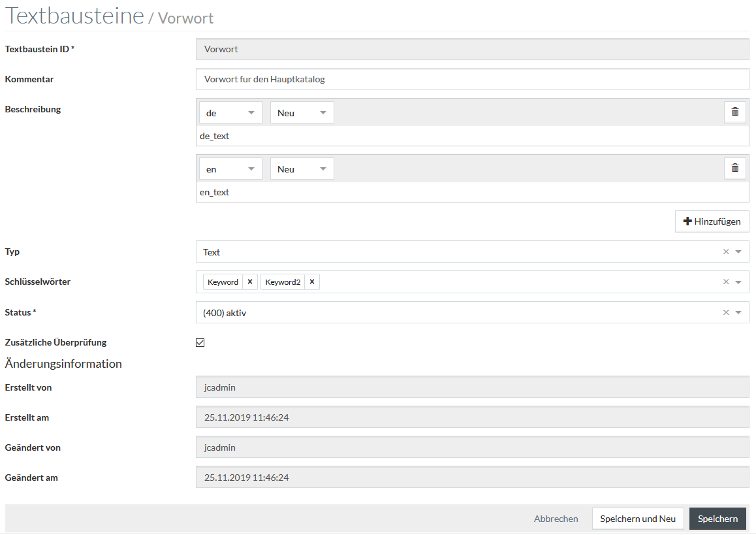This screenshot has height=535, width=756.
Task: Click Abbrechen to cancel
Action: click(x=556, y=519)
